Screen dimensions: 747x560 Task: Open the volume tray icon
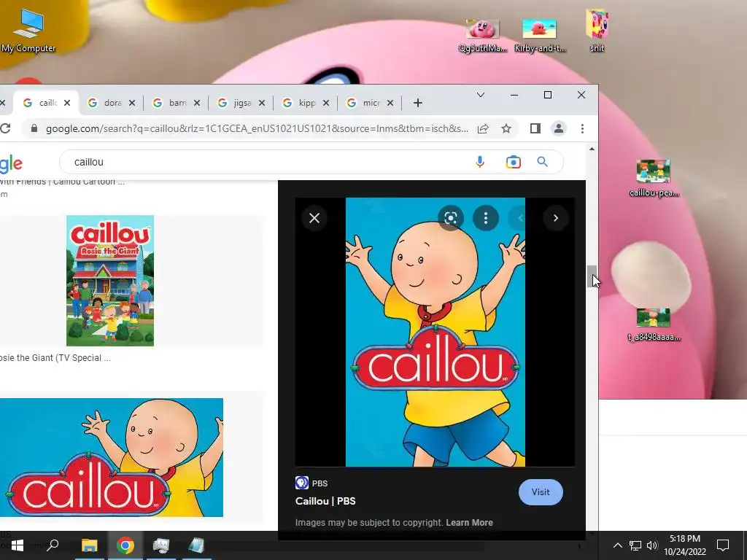point(651,545)
